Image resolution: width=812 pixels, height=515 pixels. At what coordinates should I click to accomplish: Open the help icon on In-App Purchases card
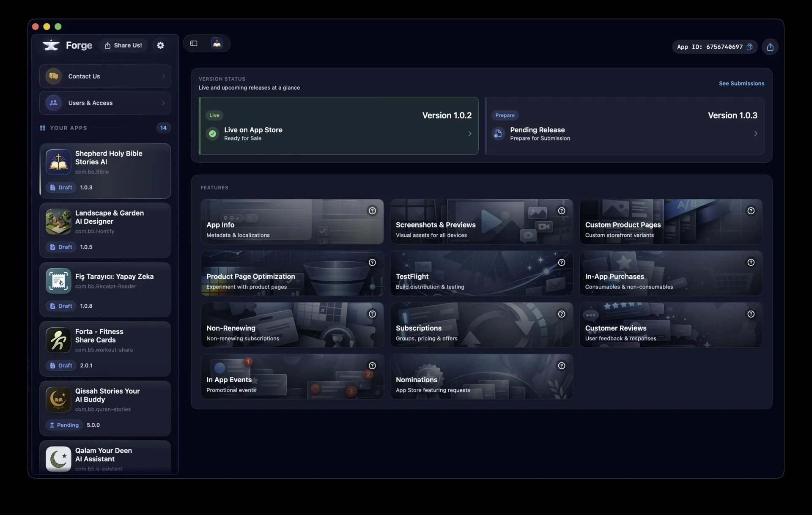[x=751, y=263]
